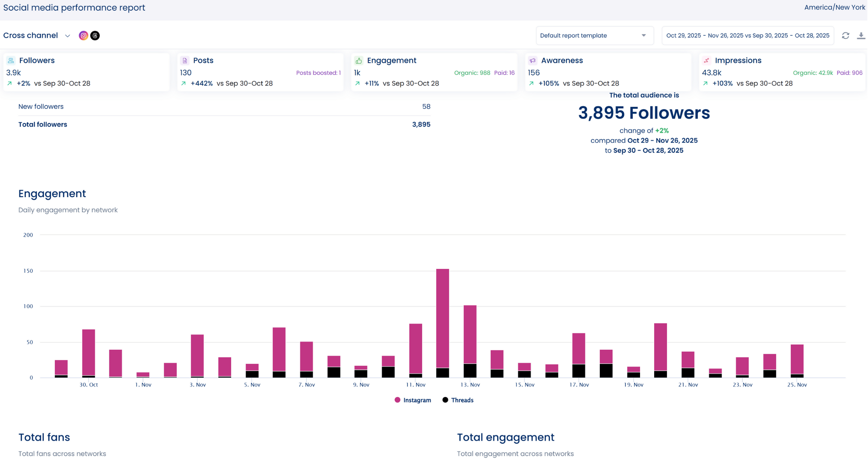
Task: Select the Impressions summary card
Action: coord(782,72)
